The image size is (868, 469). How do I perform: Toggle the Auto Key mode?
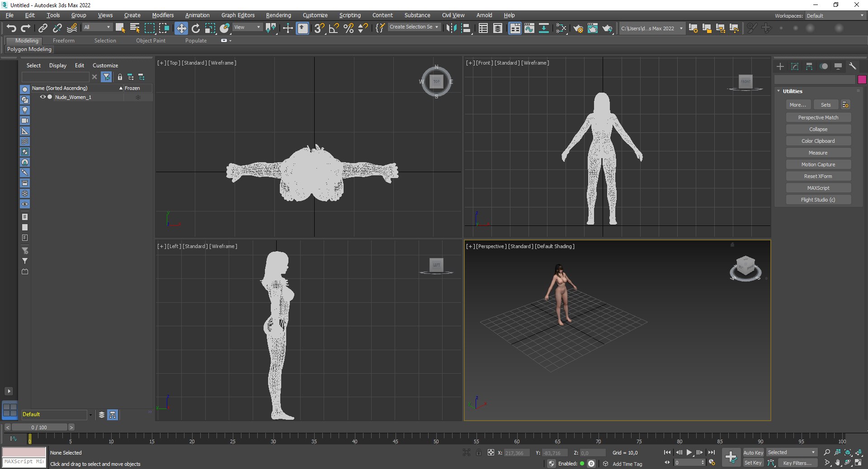point(753,452)
